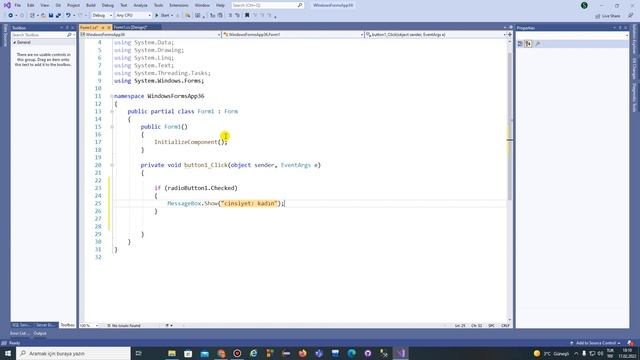Click the Property Pages wrench icon
This screenshot has width=640, height=360.
(538, 44)
